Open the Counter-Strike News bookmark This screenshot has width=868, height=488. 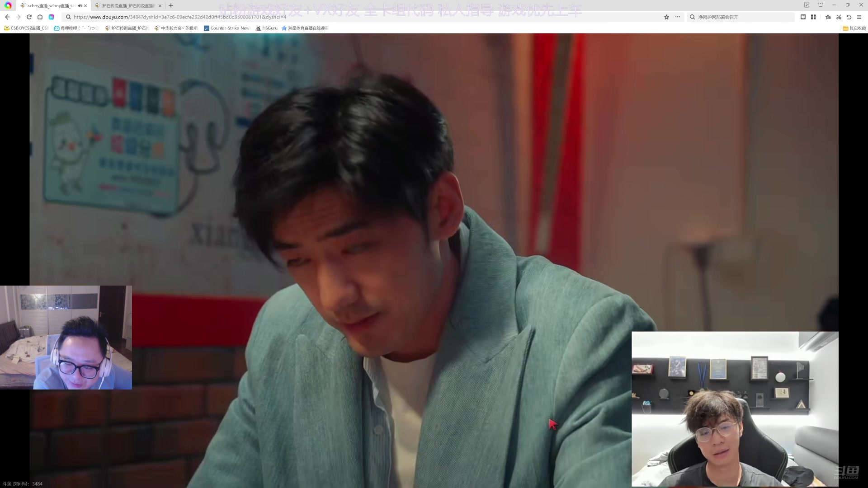227,28
